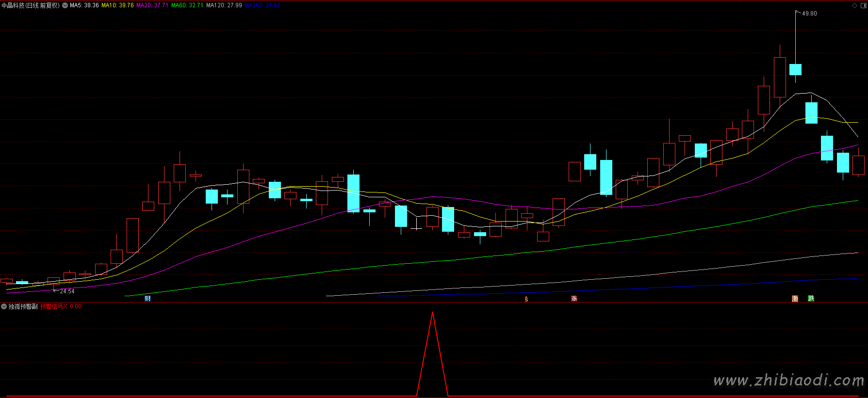This screenshot has width=868, height=398.
Task: Open the 激 event marker
Action: (x=795, y=299)
